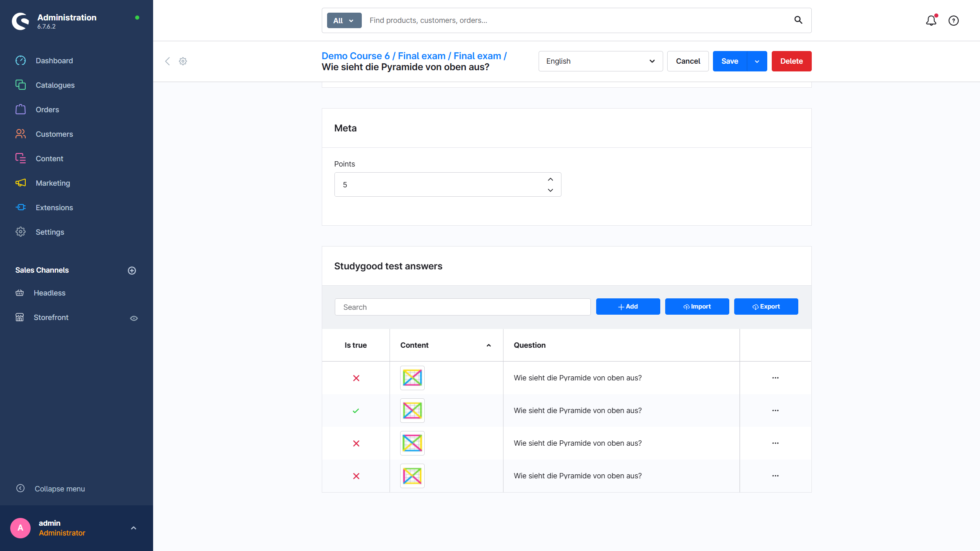
Task: Add a new sales channel
Action: click(x=132, y=271)
